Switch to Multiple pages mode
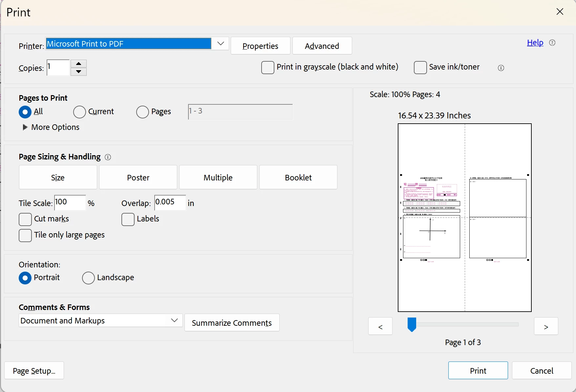The width and height of the screenshot is (576, 392). 218,177
